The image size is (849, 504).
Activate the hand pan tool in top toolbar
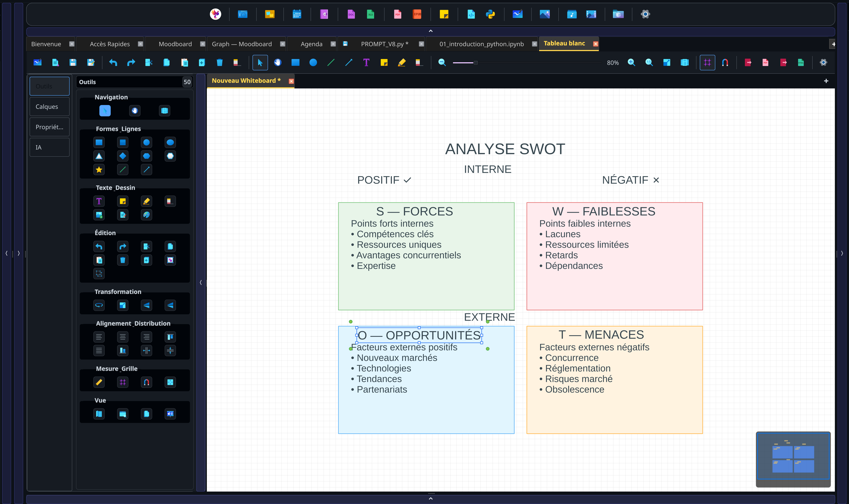tap(278, 62)
